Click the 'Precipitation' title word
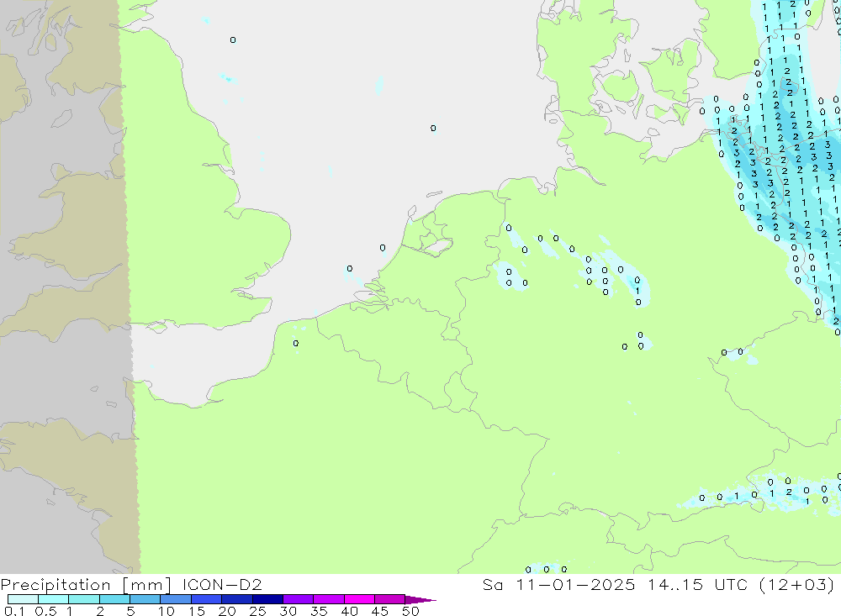The image size is (841, 616). pos(56,585)
